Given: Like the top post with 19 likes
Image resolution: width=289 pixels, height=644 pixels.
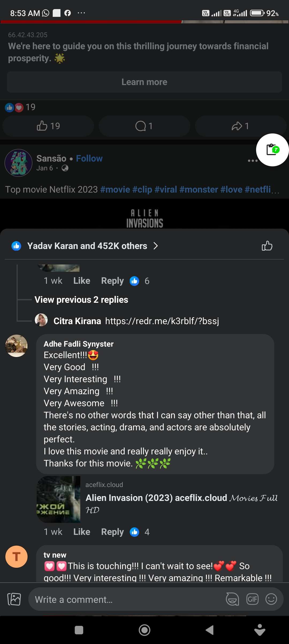Looking at the screenshot, I should pos(48,126).
